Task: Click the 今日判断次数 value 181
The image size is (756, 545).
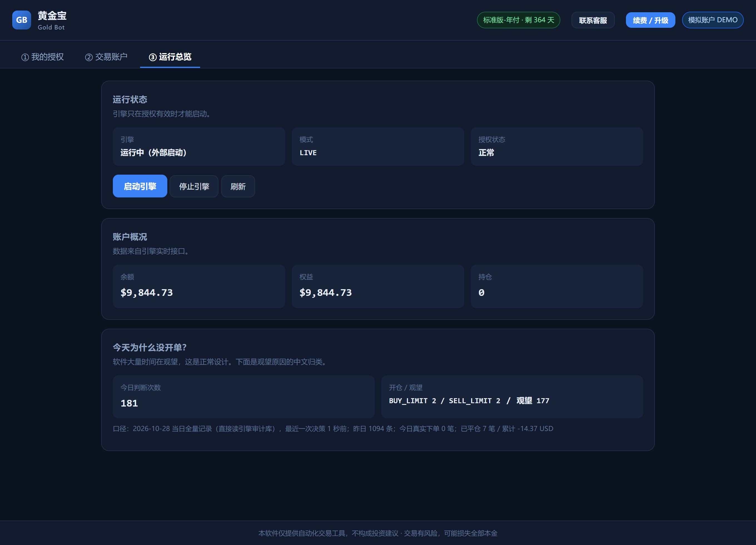Action: point(129,403)
